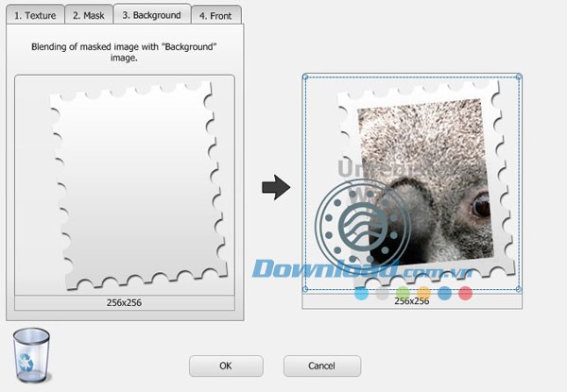This screenshot has width=567, height=392.
Task: Click the top-left selection handle
Action: (304, 77)
